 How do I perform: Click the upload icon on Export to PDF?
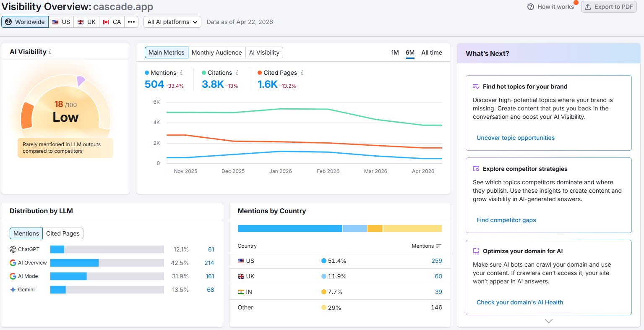588,7
